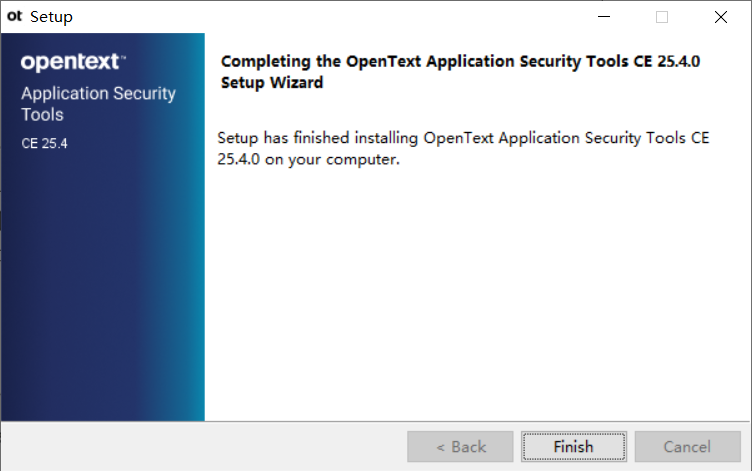The height and width of the screenshot is (471, 752).
Task: Click blank white area below the message
Action: [x=475, y=293]
